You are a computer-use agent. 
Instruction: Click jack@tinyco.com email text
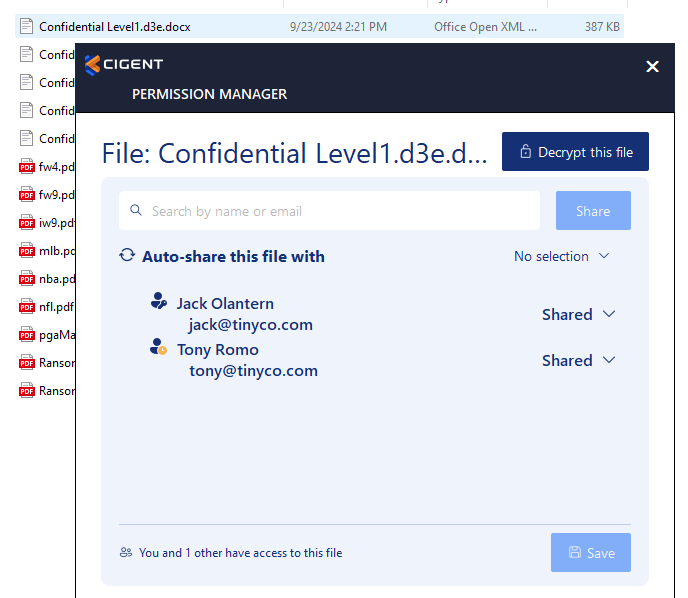(x=251, y=325)
